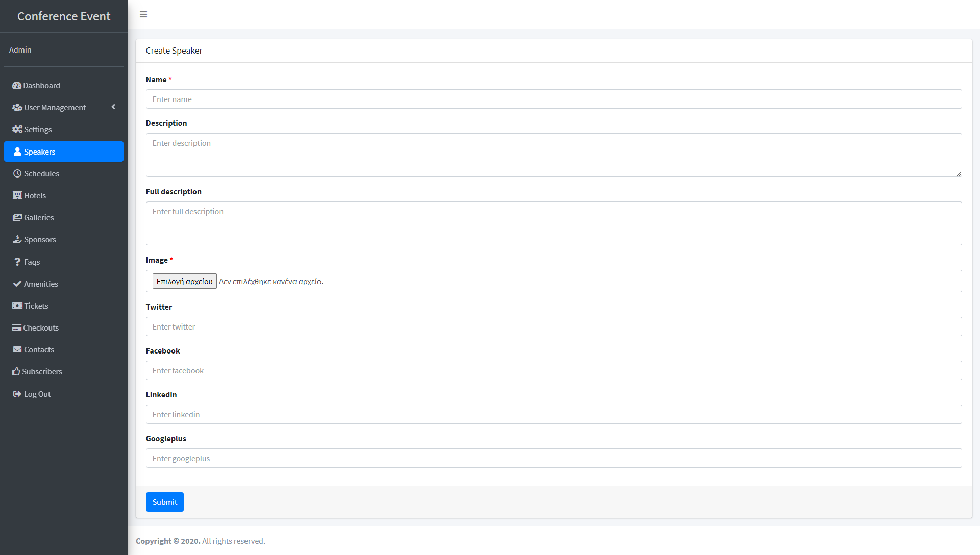Screen dimensions: 980x555
Task: Go to the Faqs page
Action: [64, 262]
